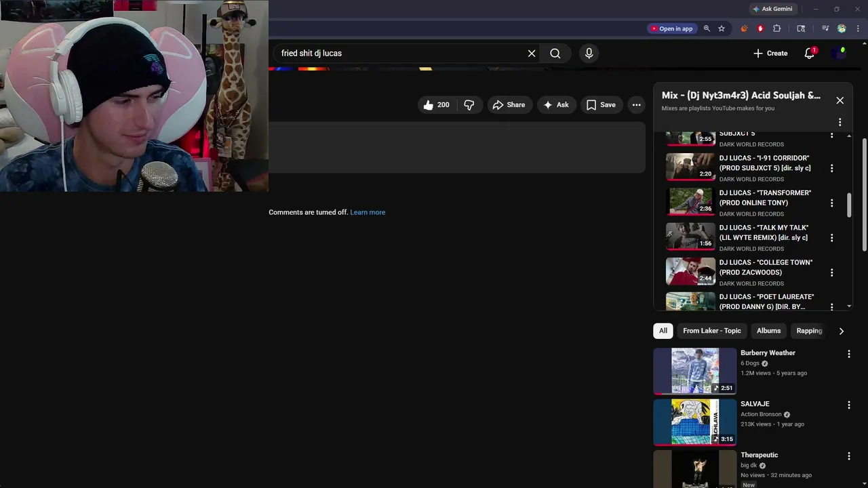This screenshot has width=868, height=488.
Task: Open the Therapeutic video title
Action: pos(759,455)
